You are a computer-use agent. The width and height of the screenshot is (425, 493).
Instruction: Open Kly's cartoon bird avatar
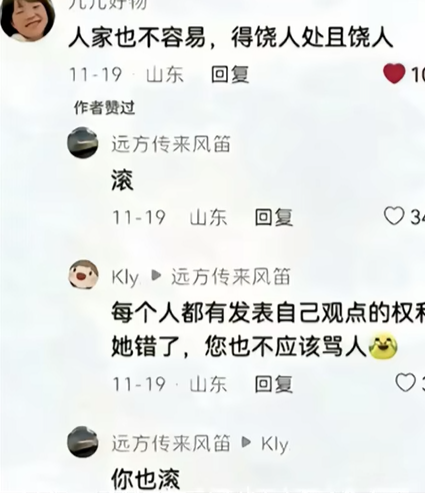tap(83, 274)
